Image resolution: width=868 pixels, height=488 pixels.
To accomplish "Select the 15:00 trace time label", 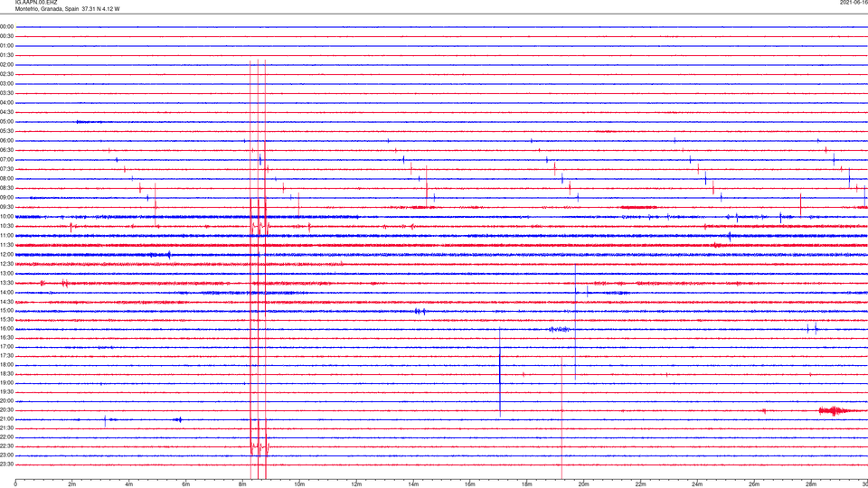I will coord(6,310).
